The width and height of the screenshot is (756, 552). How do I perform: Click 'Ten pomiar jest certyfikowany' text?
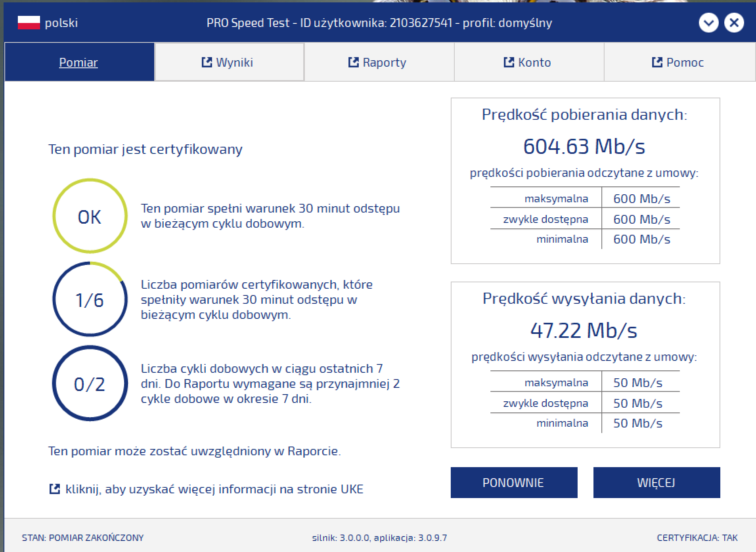145,149
